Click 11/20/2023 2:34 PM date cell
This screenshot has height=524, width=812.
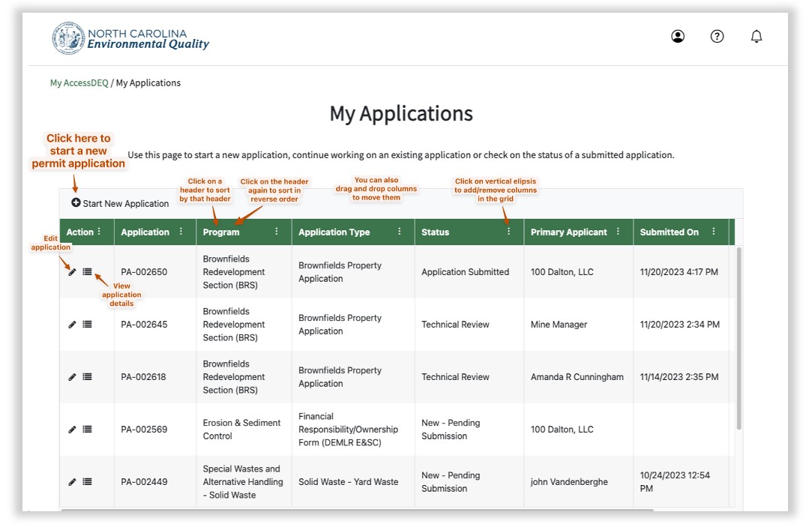(679, 325)
